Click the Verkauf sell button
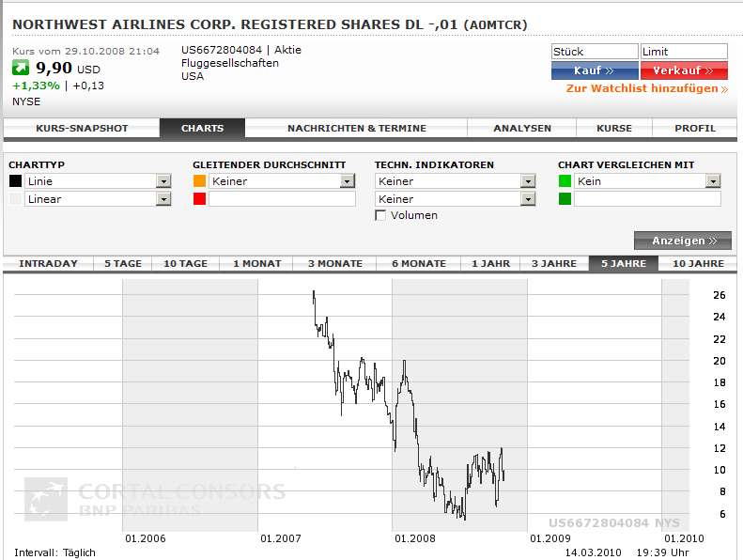This screenshot has height=560, width=743. [x=684, y=70]
